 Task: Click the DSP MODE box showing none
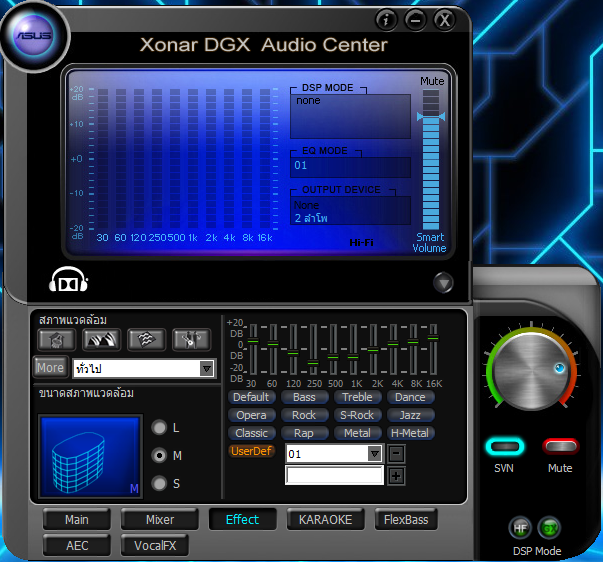(x=350, y=116)
